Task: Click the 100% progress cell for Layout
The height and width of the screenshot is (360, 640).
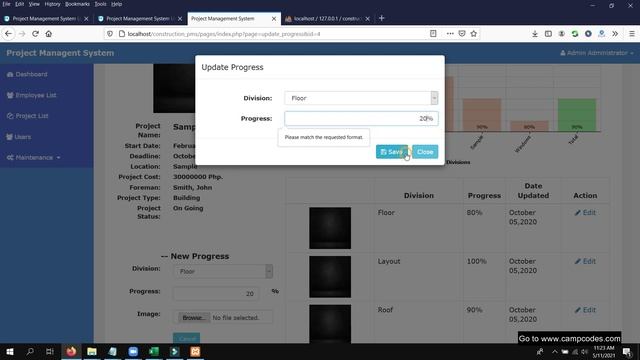Action: (476, 261)
